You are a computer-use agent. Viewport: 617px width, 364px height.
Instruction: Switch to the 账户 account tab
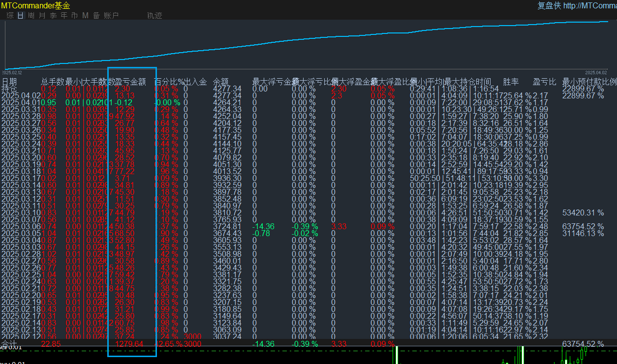point(111,15)
